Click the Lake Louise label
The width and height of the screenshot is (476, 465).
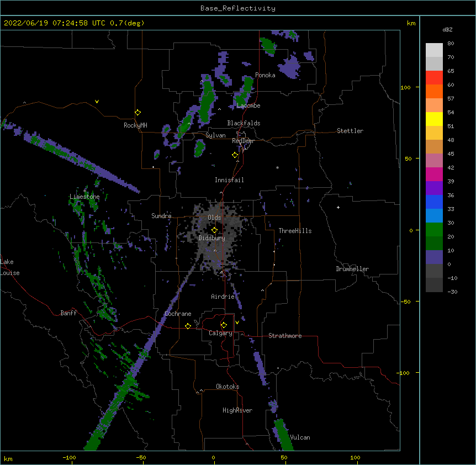click(x=10, y=267)
